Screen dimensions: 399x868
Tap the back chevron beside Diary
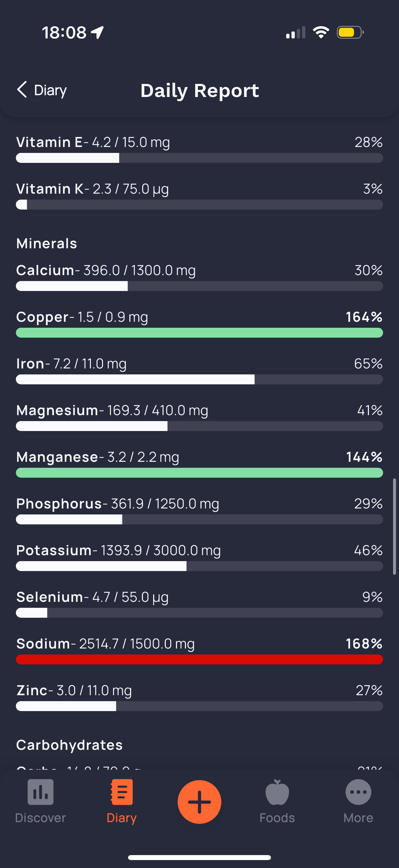coord(22,90)
